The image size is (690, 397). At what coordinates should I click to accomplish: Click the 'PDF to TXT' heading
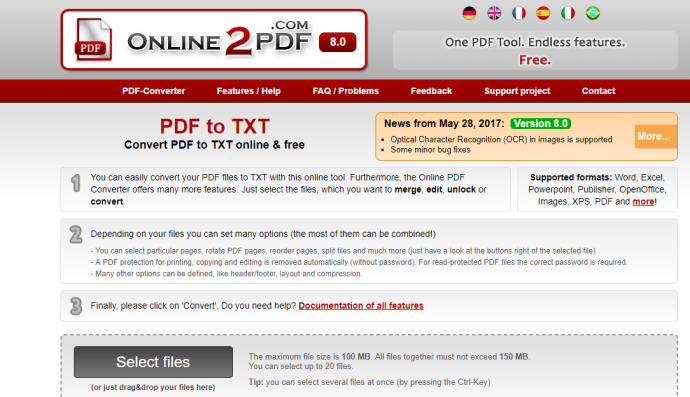coord(214,126)
